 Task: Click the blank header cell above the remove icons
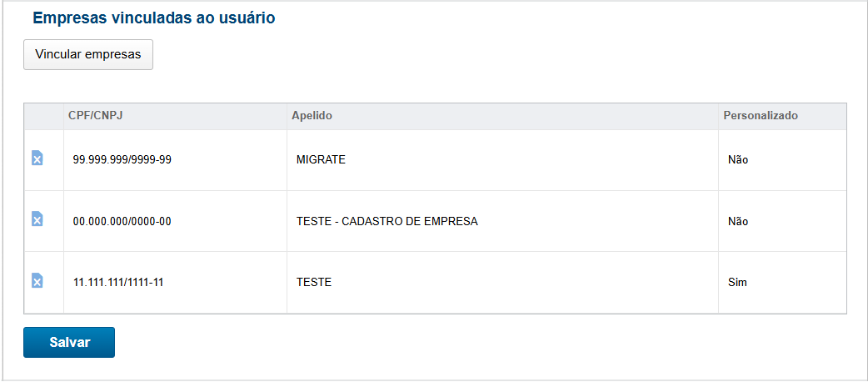point(44,116)
